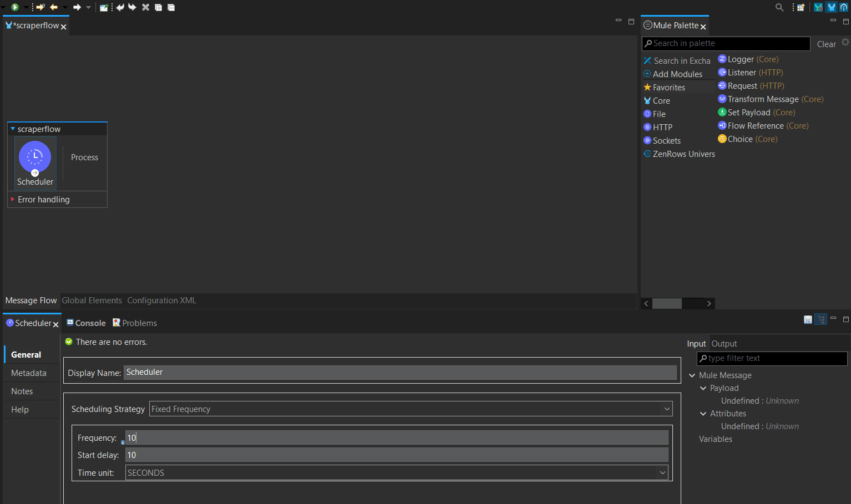This screenshot has height=504, width=851.
Task: Open the back navigation history dropdown
Action: tap(65, 7)
